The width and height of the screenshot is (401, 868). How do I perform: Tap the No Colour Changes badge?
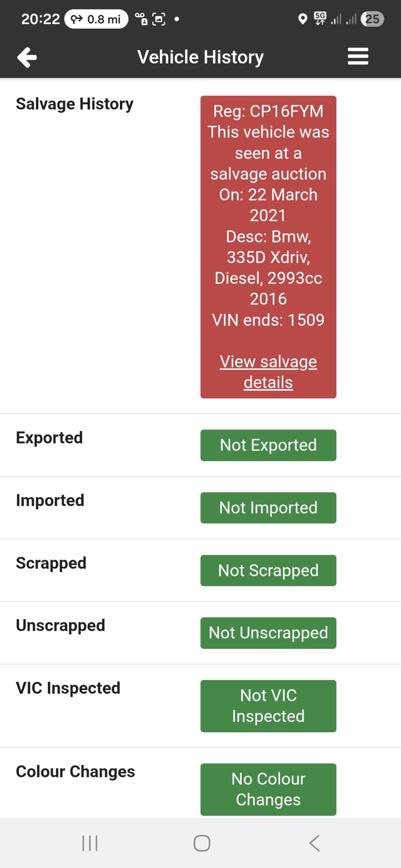coord(268,789)
